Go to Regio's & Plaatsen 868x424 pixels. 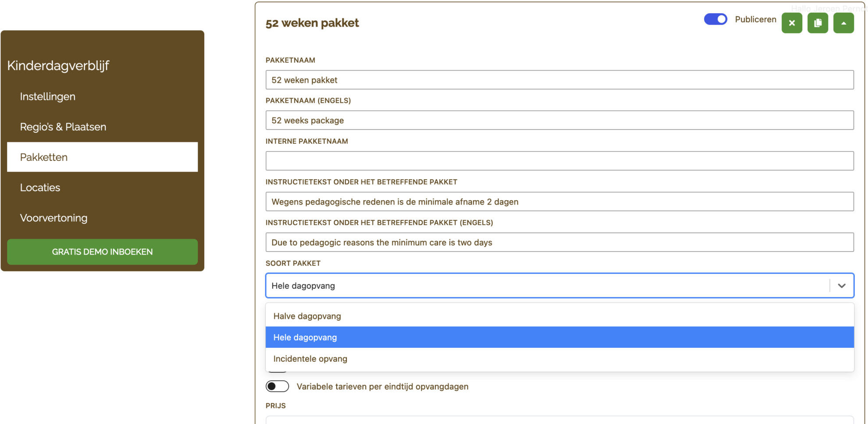click(63, 127)
